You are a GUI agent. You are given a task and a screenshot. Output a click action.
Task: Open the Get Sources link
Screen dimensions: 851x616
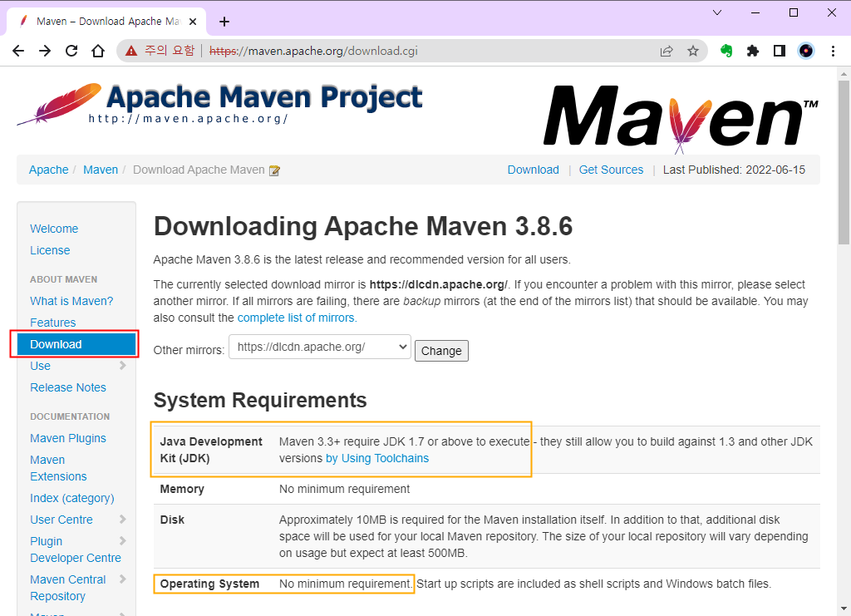click(611, 170)
